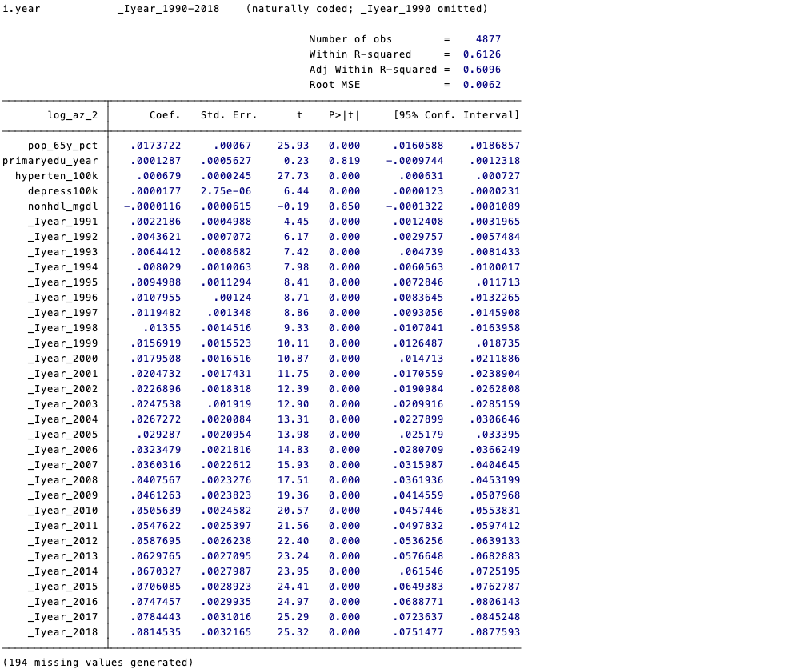Click the log_az_2 dependent variable header

click(72, 115)
